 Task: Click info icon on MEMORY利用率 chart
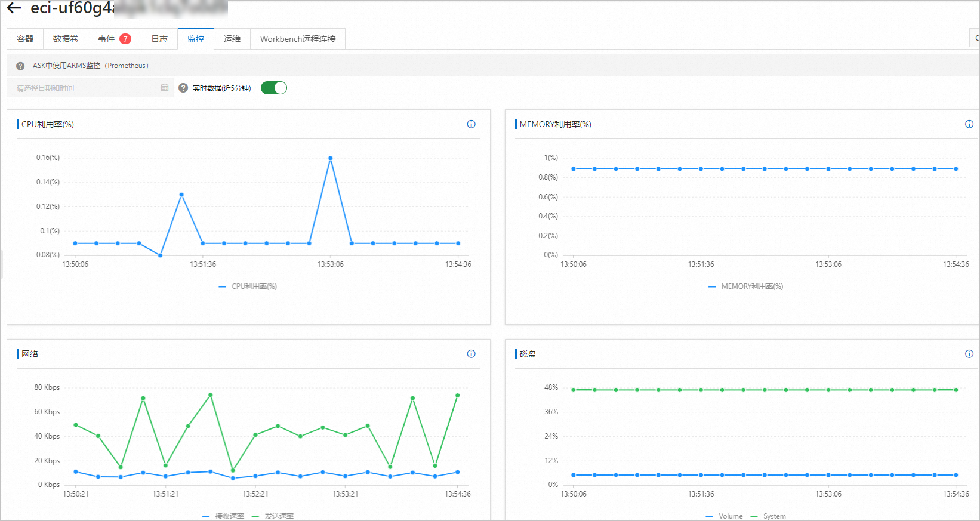(x=969, y=124)
